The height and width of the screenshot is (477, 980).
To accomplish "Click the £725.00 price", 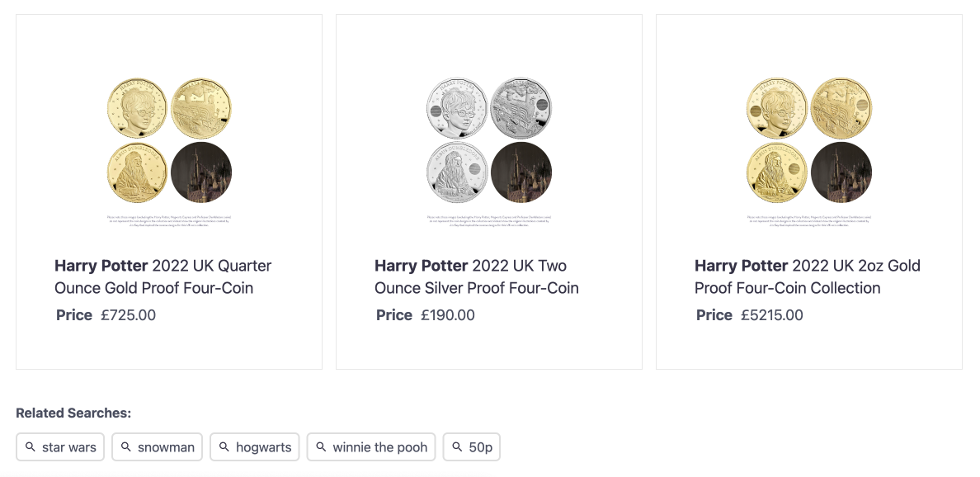I will click(128, 315).
